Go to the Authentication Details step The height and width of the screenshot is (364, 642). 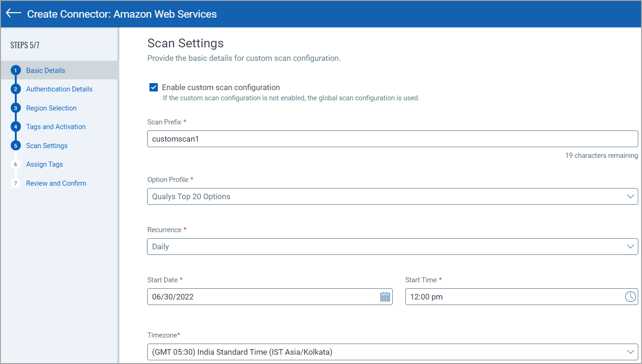tap(59, 89)
